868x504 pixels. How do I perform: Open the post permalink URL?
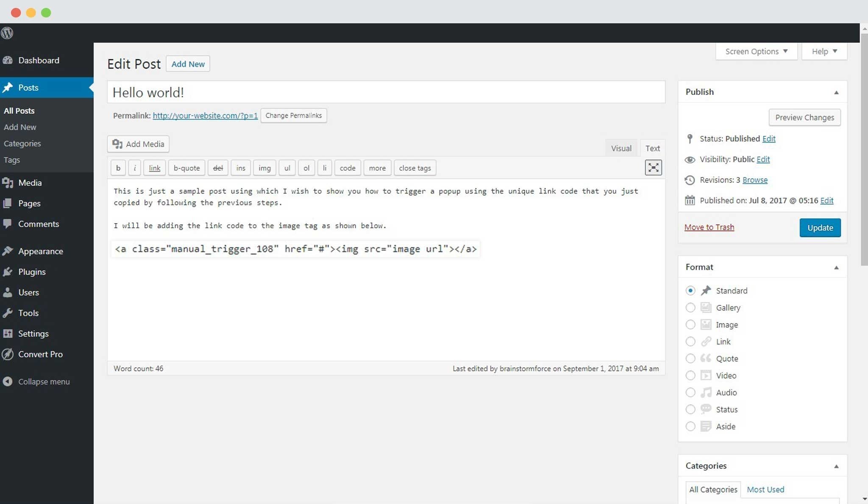pos(205,116)
